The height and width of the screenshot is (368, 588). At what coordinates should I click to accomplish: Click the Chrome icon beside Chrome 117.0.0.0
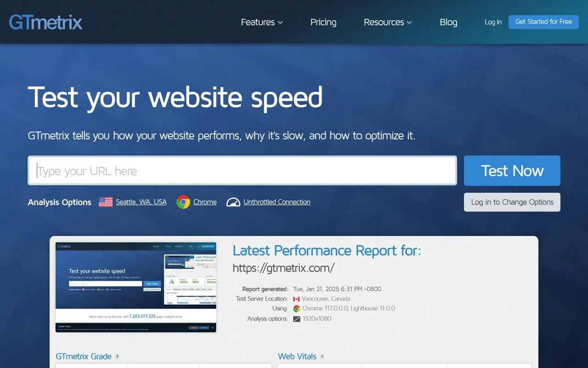[297, 309]
